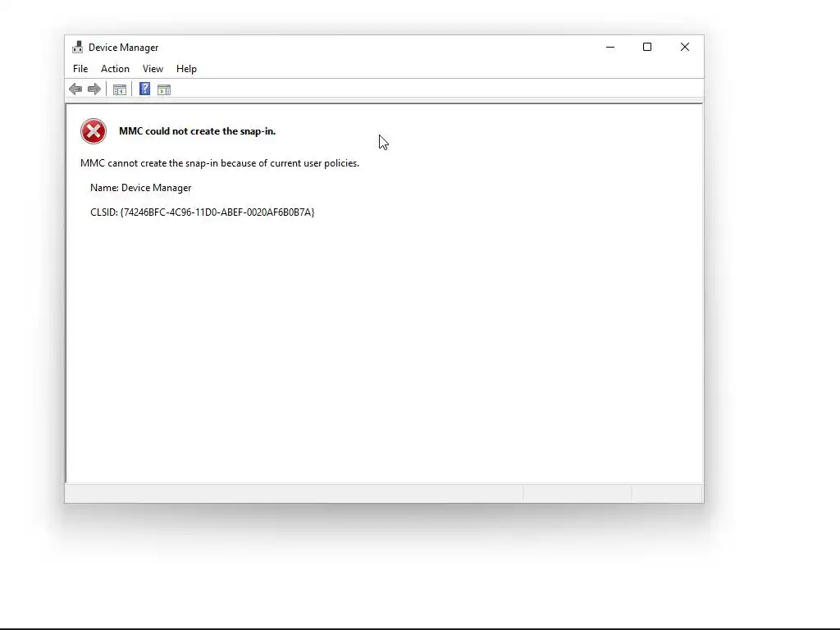840x630 pixels.
Task: Maximize the Device Manager window
Action: (647, 47)
